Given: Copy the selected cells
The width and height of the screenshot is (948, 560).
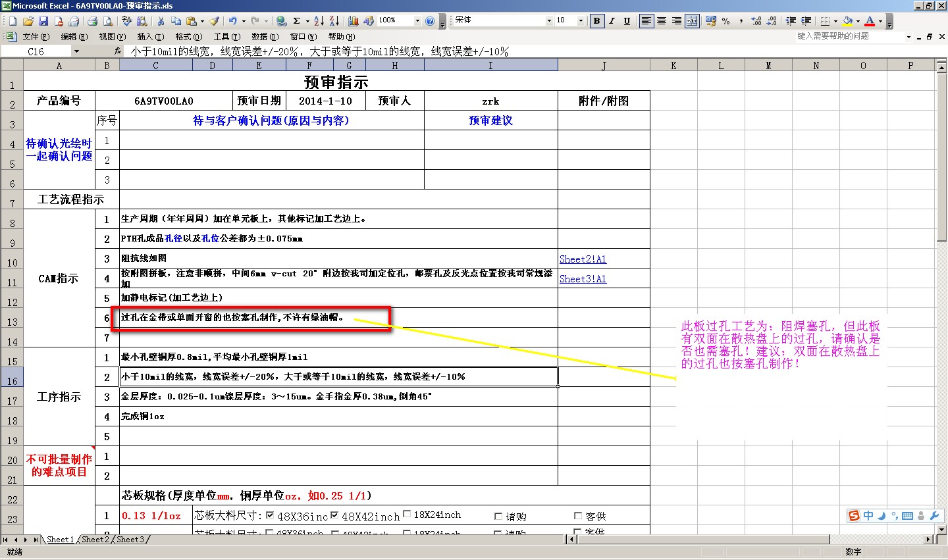Looking at the screenshot, I should (176, 21).
